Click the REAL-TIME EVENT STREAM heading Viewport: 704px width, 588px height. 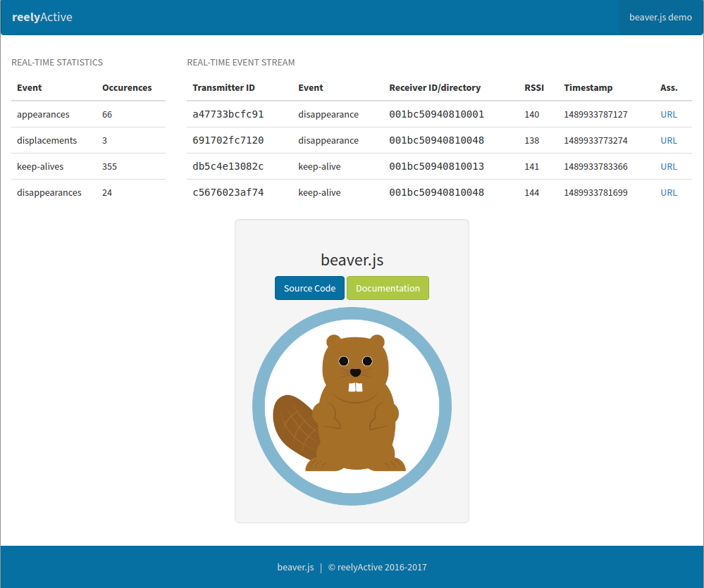pos(241,63)
